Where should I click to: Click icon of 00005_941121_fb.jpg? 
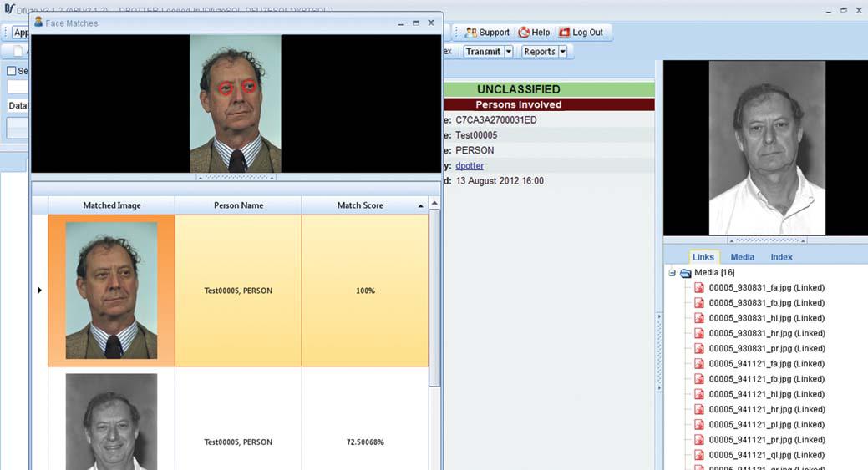click(x=699, y=379)
